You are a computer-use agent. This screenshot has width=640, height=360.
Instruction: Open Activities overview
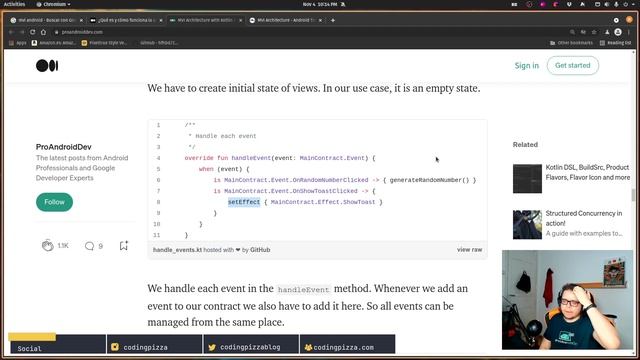click(x=14, y=4)
